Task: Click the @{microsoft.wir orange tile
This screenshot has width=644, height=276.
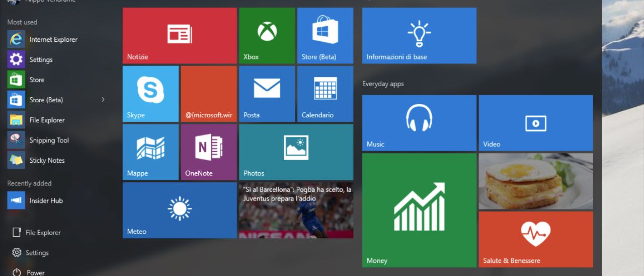Action: click(209, 94)
